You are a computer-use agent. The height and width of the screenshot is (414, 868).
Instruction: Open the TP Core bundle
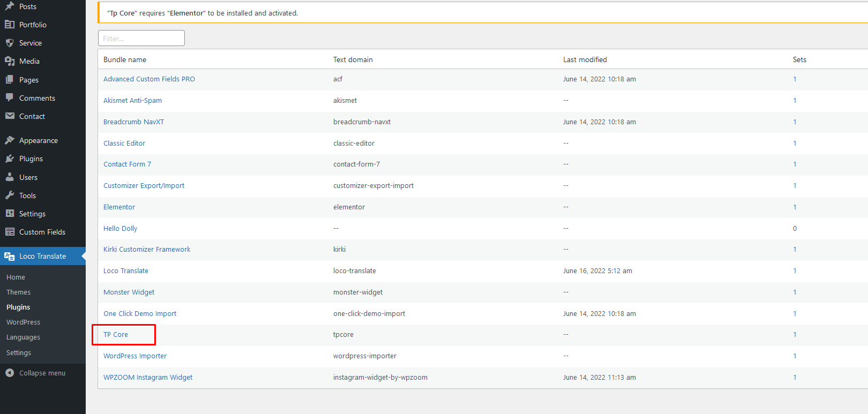tap(116, 335)
